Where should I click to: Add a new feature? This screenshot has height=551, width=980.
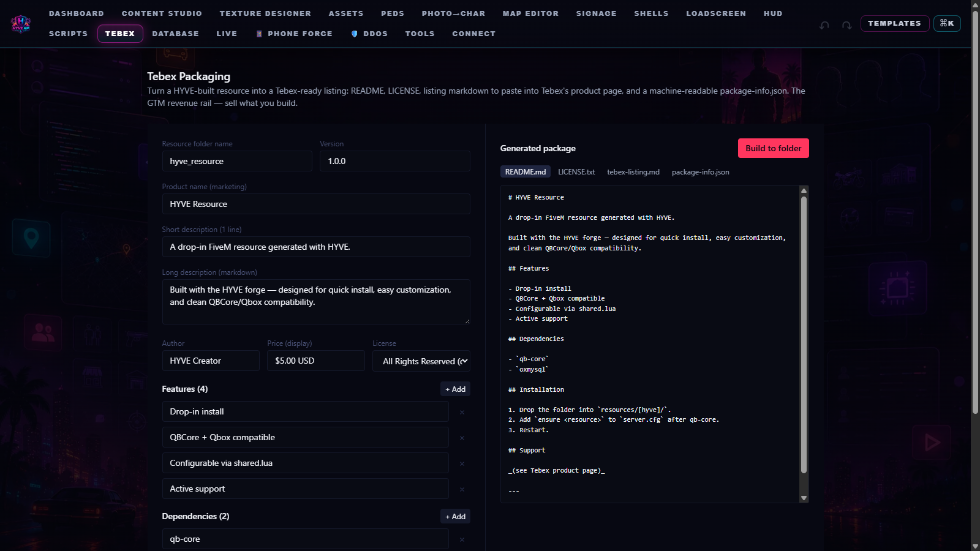(455, 389)
